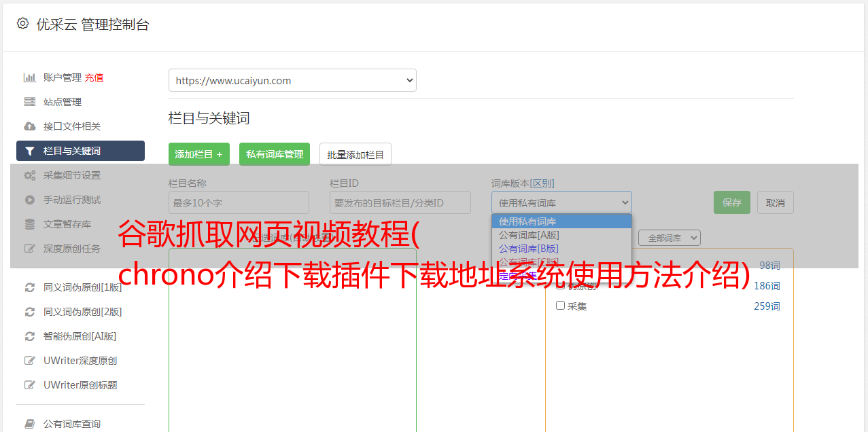The width and height of the screenshot is (868, 432).
Task: Open 同义词伪原创[1版] in the sidebar
Action: (83, 287)
